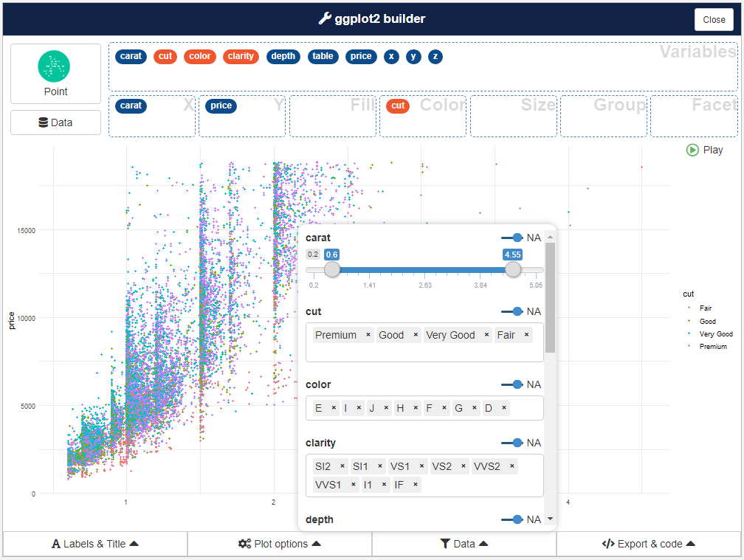Remove the J color filter tag
The image size is (744, 560).
click(386, 408)
